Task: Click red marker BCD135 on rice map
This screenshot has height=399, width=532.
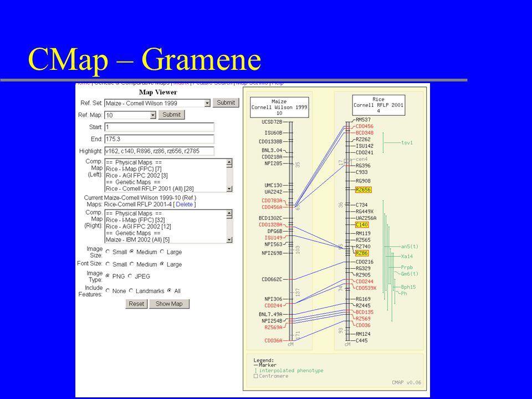Action: click(x=365, y=312)
